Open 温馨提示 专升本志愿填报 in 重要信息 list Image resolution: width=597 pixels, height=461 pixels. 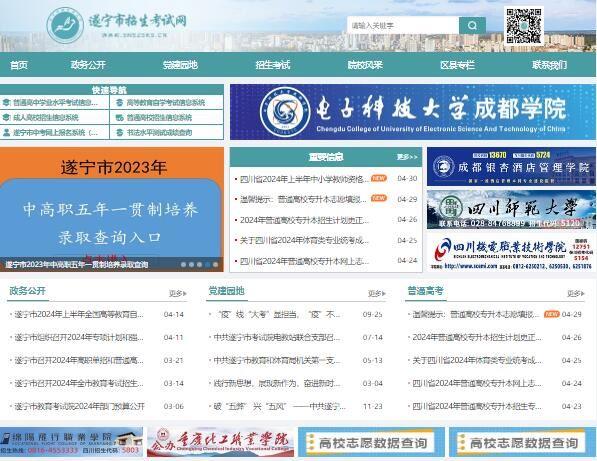303,199
